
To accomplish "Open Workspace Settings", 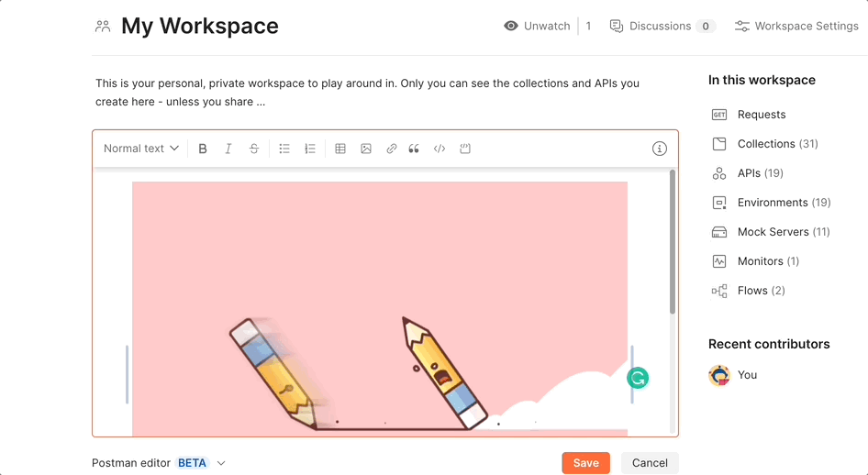I will [x=796, y=26].
